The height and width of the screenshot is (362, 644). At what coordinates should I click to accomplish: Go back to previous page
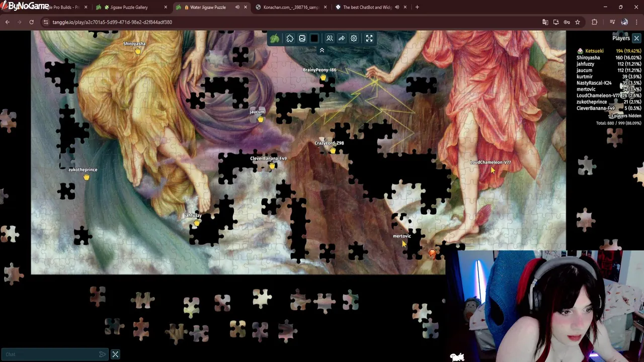click(7, 22)
